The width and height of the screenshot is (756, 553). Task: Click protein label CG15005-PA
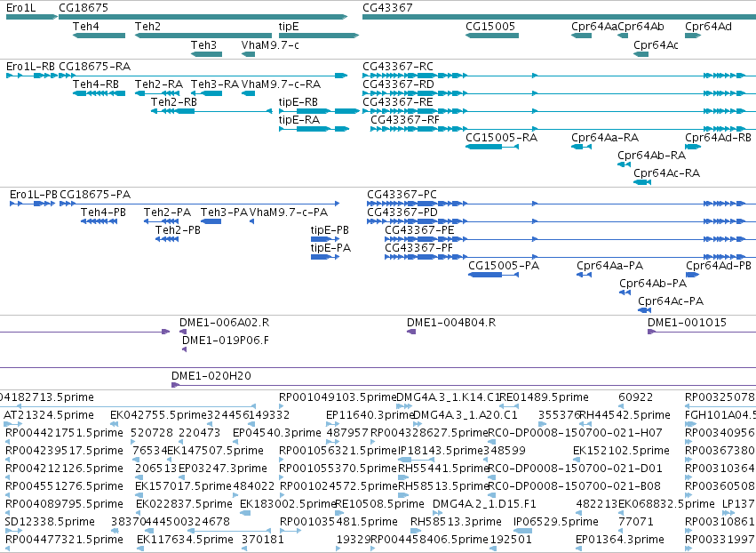[504, 266]
